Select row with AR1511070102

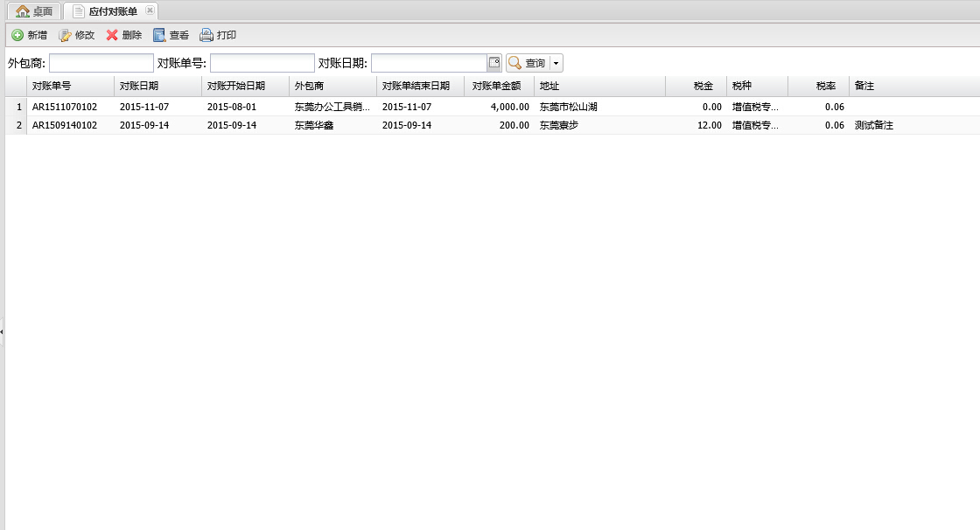click(x=65, y=107)
